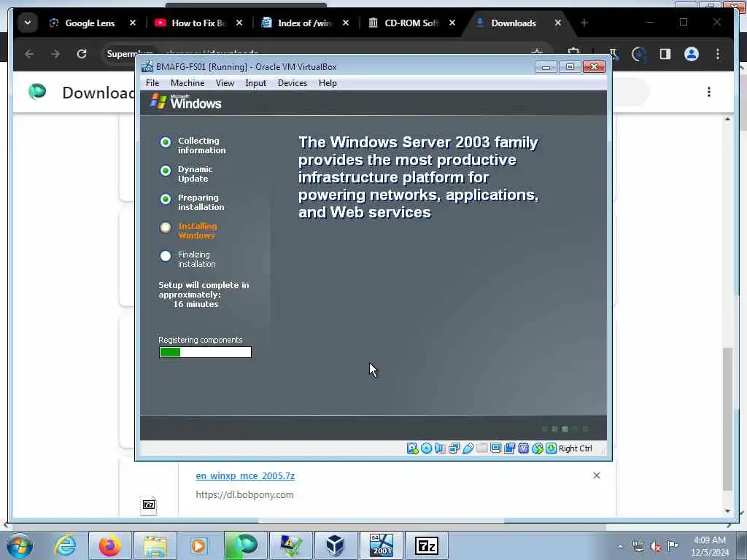Screen dimensions: 747x560
Task: Click the 7z file icon of the download entry
Action: 149,505
